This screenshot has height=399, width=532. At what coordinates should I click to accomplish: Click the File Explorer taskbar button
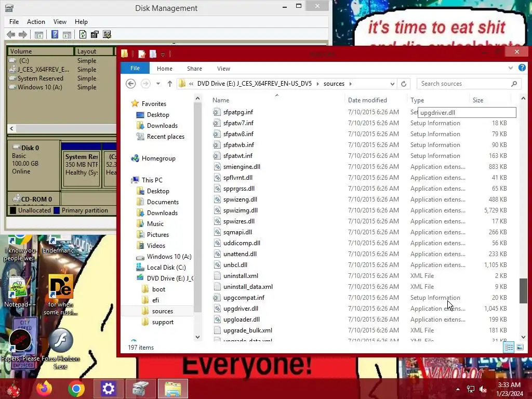[x=172, y=389]
